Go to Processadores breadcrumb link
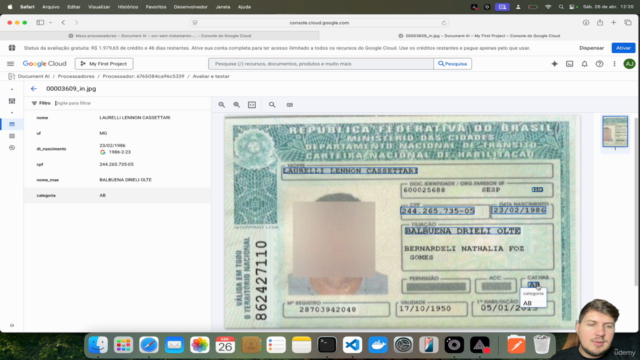Viewport: 640px width, 360px height. click(x=76, y=76)
